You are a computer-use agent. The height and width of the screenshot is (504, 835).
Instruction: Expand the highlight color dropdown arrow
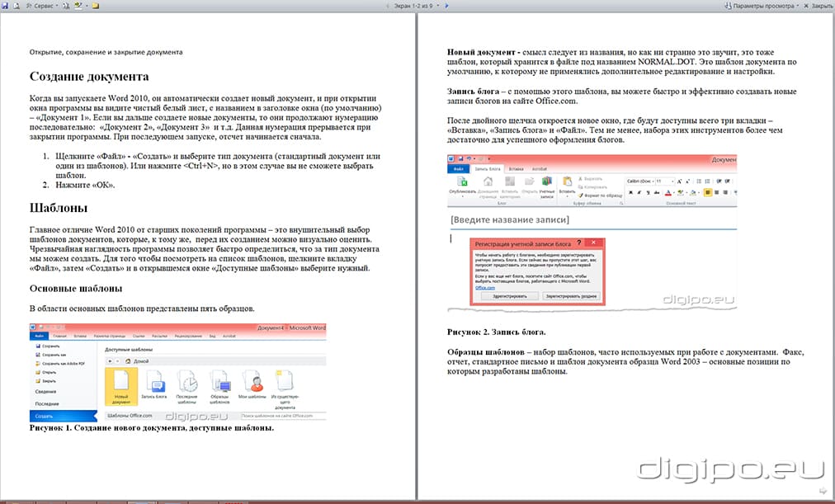86,5
